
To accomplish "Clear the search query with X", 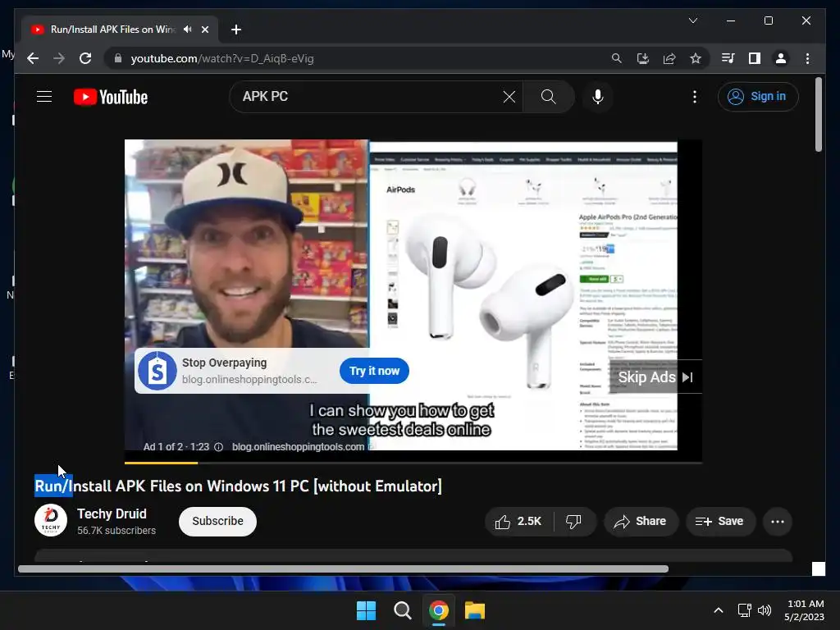I will tap(509, 97).
